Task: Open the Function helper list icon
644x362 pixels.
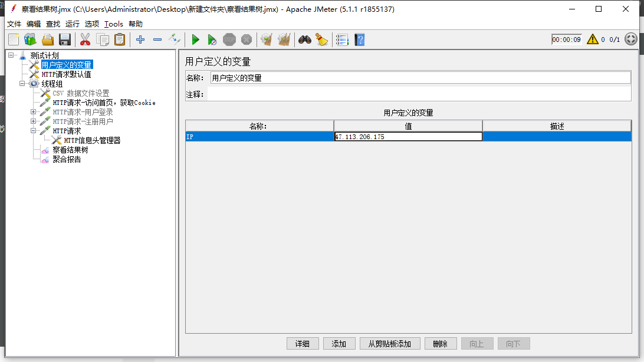Action: point(342,40)
